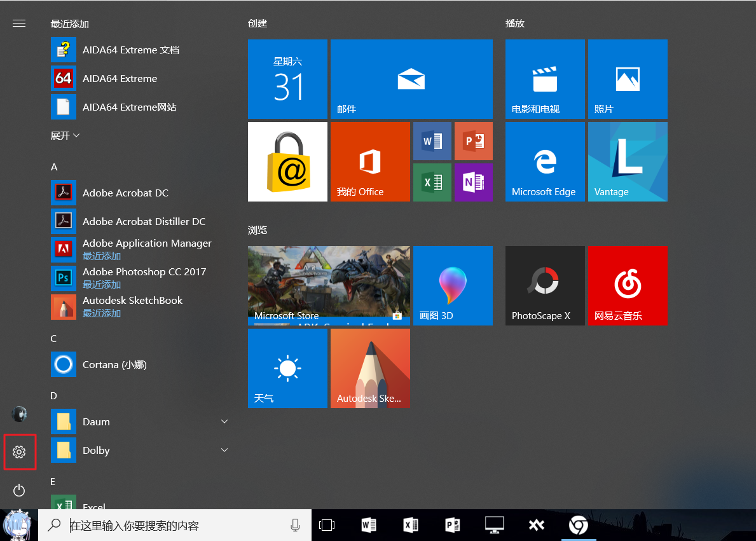Click the 最近添加 heading
This screenshot has height=541, width=756.
point(69,24)
